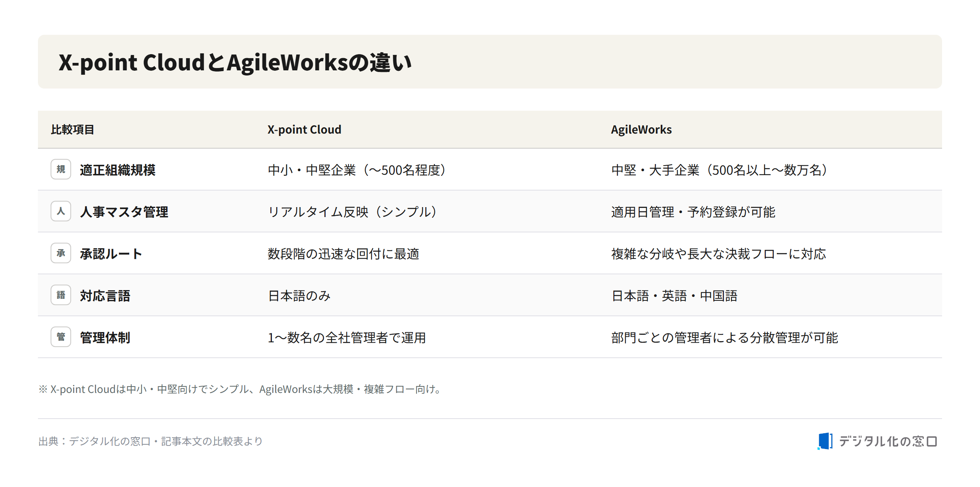Click the AgileWorks column header
This screenshot has width=980, height=487.
(641, 130)
